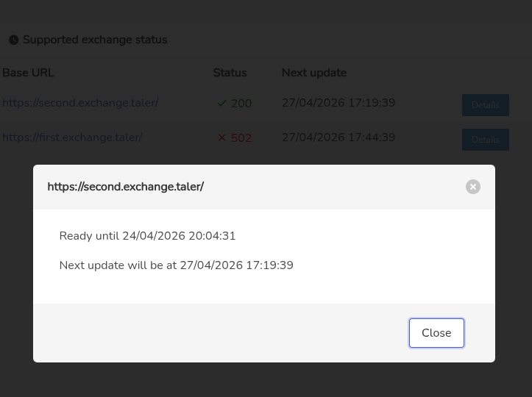The height and width of the screenshot is (397, 532).
Task: Click the 'Ready until 24/04/2026' text
Action: [x=147, y=236]
